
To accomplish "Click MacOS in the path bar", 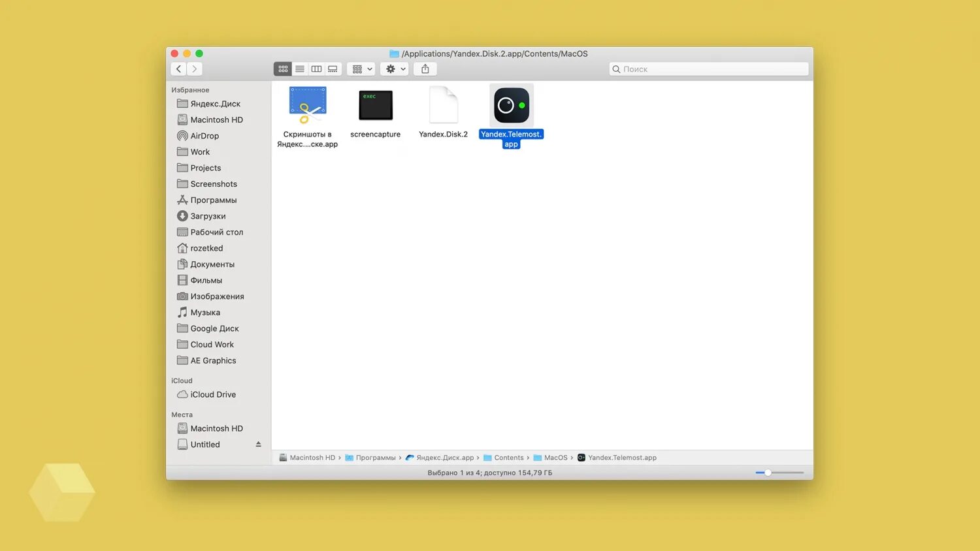I will click(x=551, y=458).
